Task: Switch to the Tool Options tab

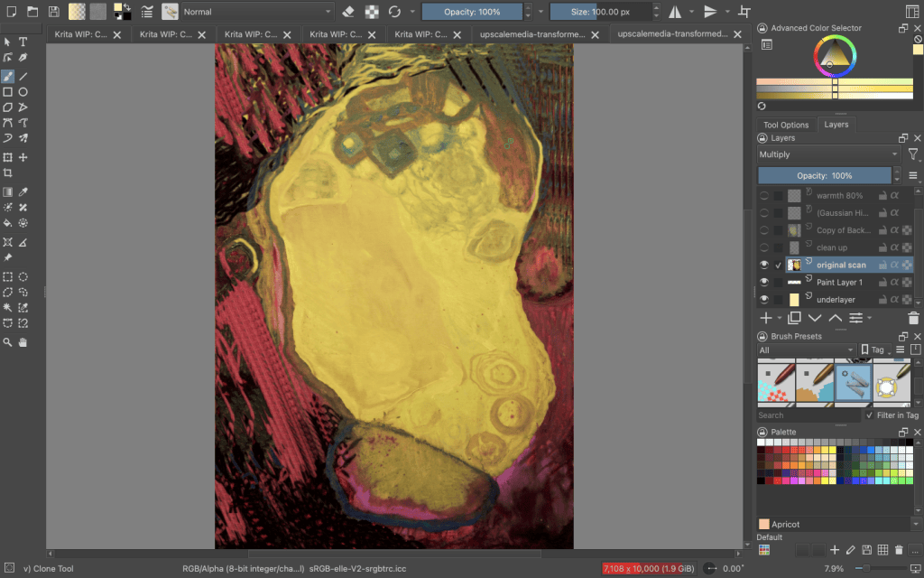Action: pyautogui.click(x=786, y=125)
